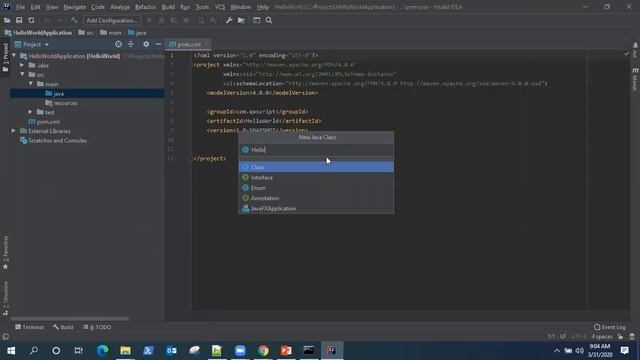Open the Terminal tool window
Image resolution: width=640 pixels, height=360 pixels.
click(x=29, y=327)
